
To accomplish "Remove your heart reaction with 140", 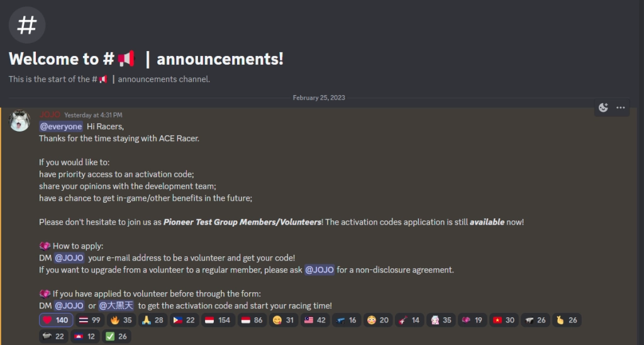I will (x=55, y=320).
